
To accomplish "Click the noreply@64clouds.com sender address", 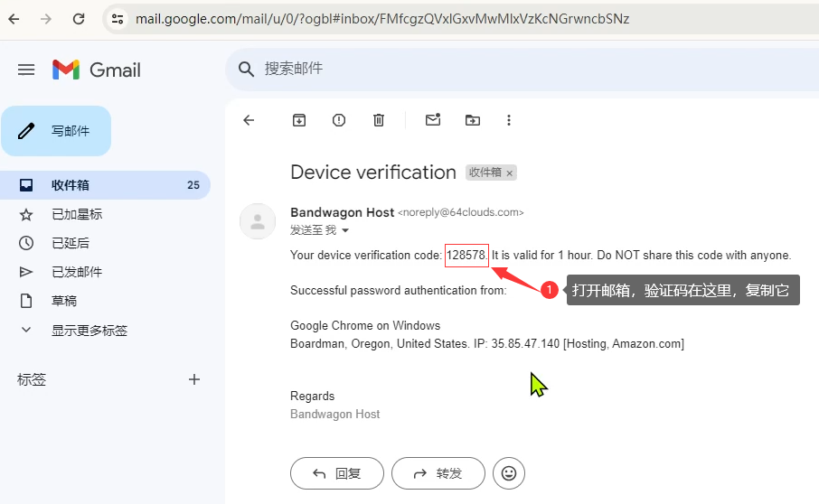I will [461, 212].
